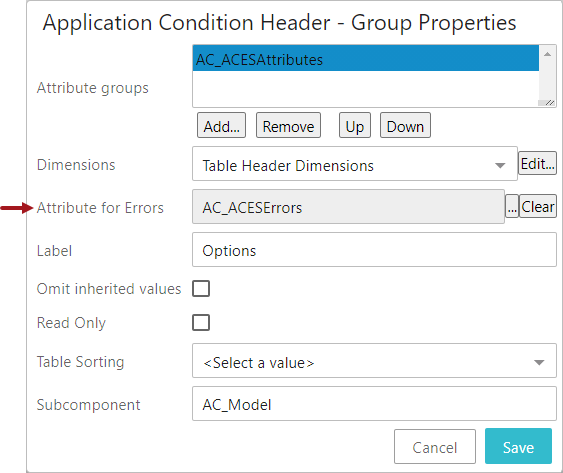Viewport: 563px width, 473px height.
Task: Click the scroll up arrow in Attribute groups list
Action: click(547, 54)
